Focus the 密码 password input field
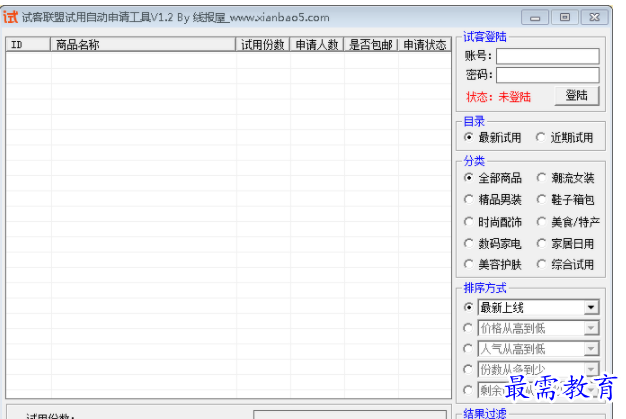Viewport: 626px width, 419px height. pos(547,75)
